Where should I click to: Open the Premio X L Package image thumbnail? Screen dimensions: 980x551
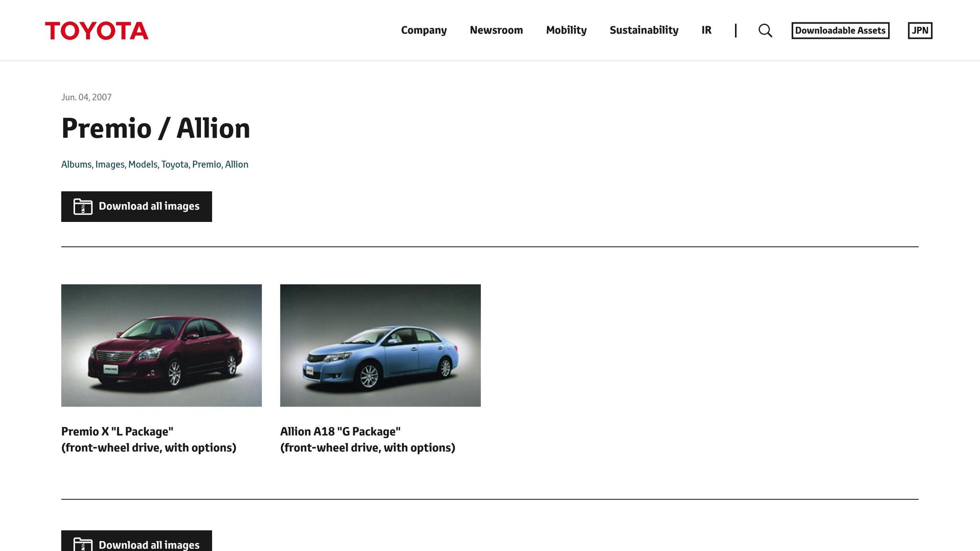[161, 345]
